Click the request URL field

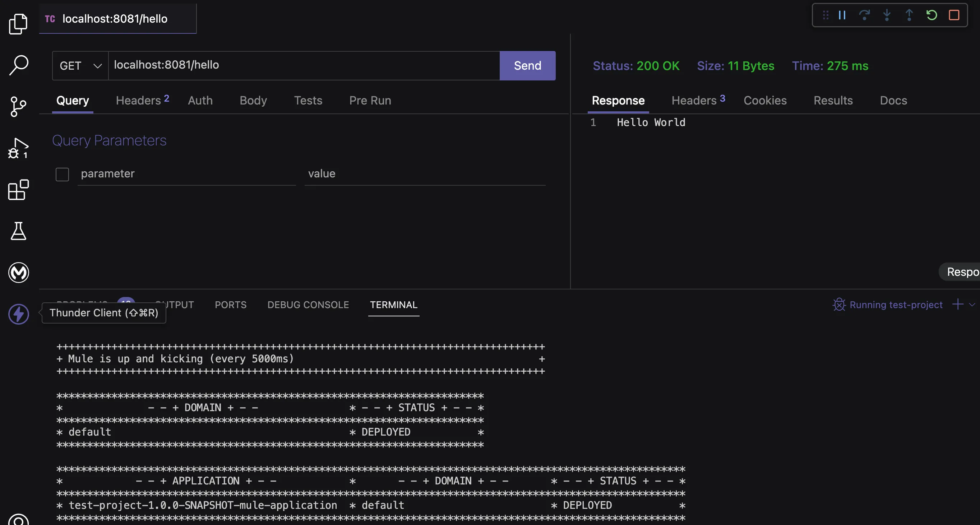[304, 66]
